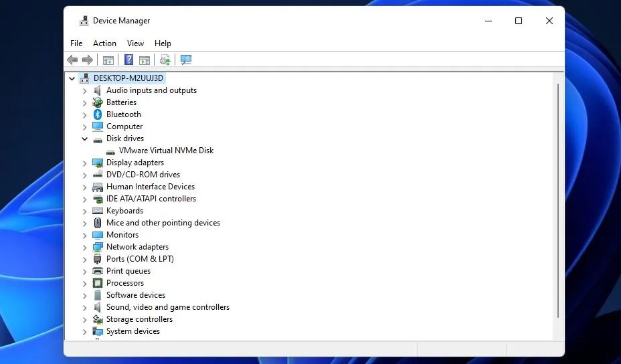
Task: Open the Action menu
Action: point(104,43)
